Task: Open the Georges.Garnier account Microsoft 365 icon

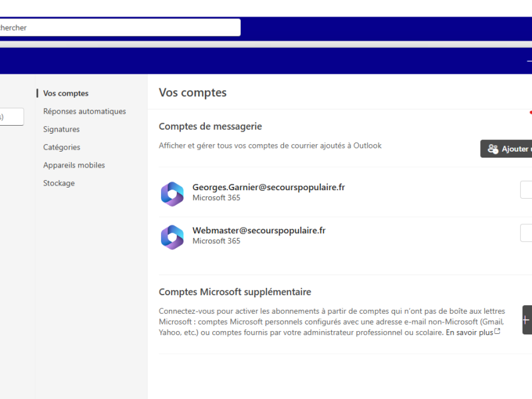Action: 172,194
